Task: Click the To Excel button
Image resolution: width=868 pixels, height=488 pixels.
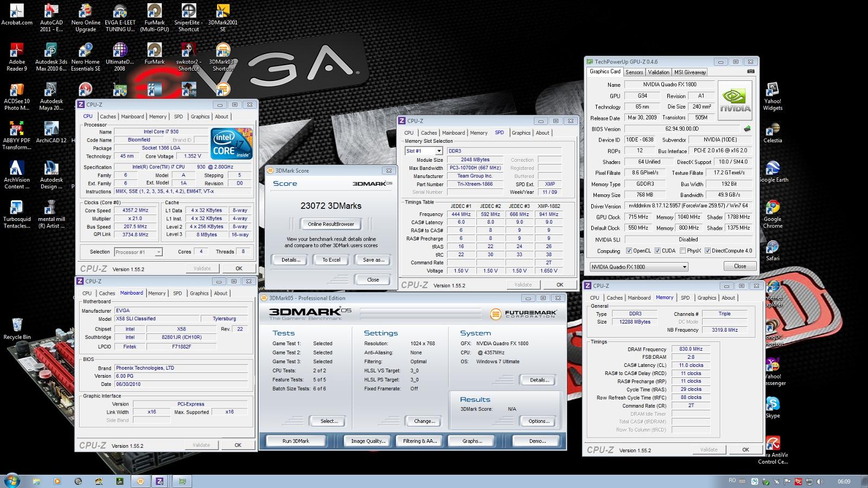Action: [x=331, y=260]
